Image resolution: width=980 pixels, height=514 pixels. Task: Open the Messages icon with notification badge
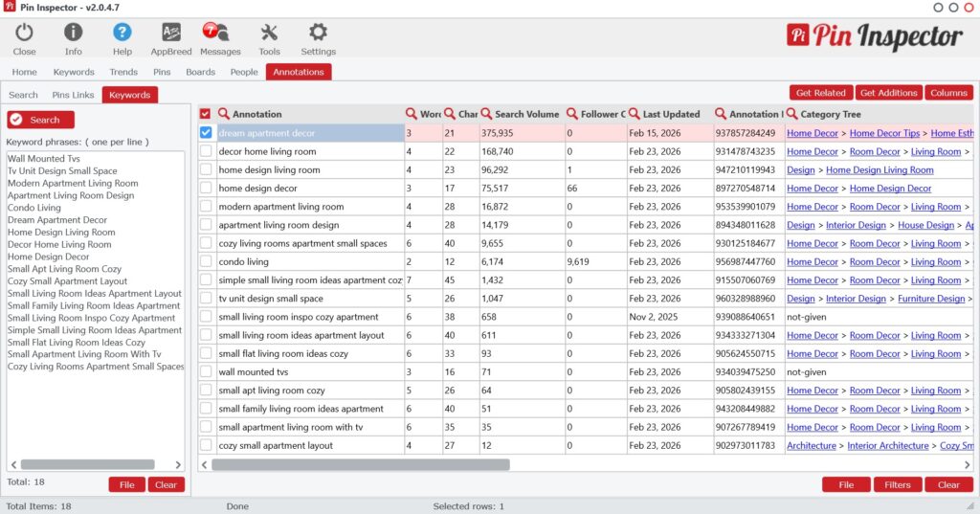[x=215, y=32]
